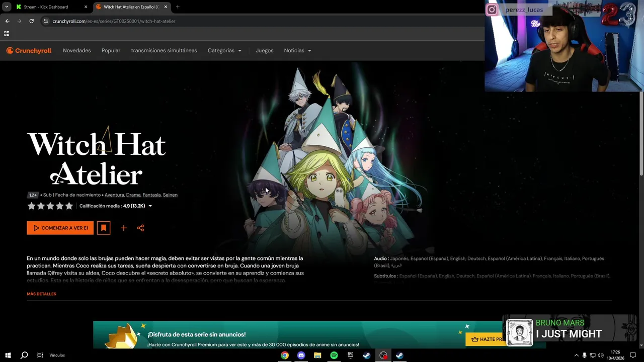Click the Vínculos taskbar toolbar

57,355
